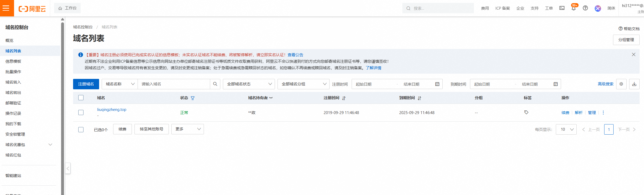This screenshot has height=195, width=644.
Task: Set 到期时间 start date field
Action: [x=492, y=84]
